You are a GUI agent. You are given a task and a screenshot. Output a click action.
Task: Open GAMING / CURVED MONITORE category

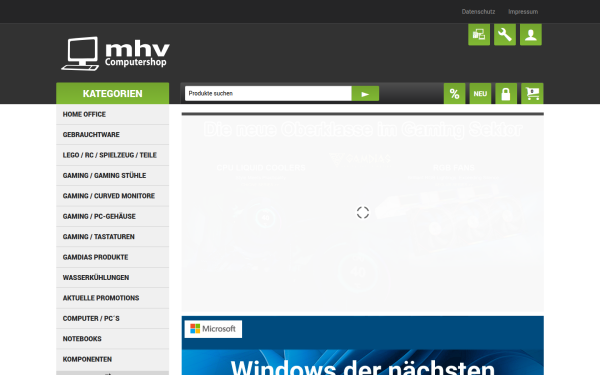click(x=112, y=196)
